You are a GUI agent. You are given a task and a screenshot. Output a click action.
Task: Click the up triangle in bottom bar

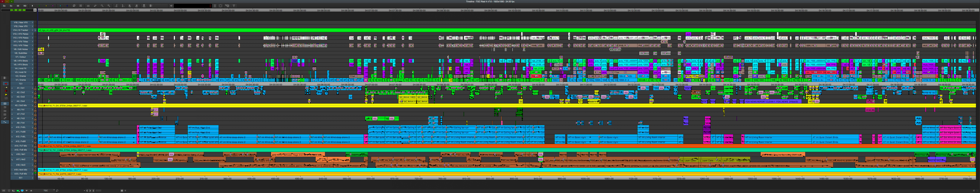click(x=31, y=191)
